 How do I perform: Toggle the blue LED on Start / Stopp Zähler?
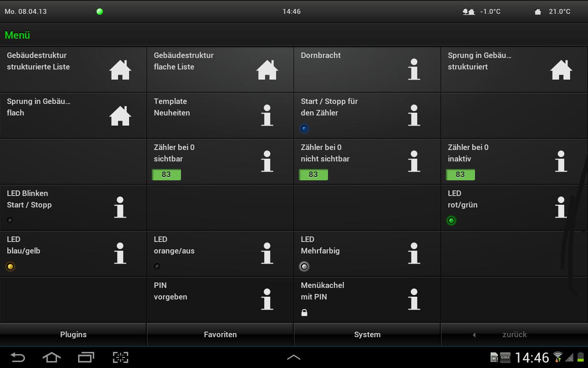point(304,128)
